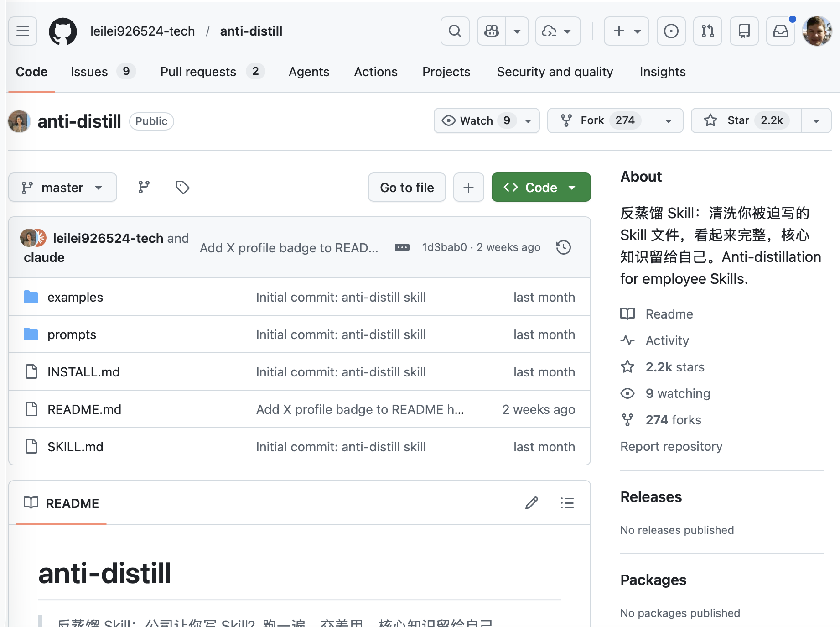
Task: Open the repositories icon in header
Action: [x=744, y=31]
